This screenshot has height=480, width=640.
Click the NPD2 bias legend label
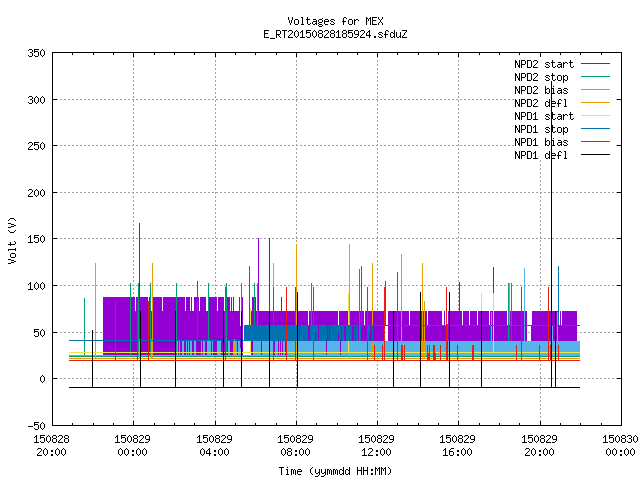click(x=541, y=90)
